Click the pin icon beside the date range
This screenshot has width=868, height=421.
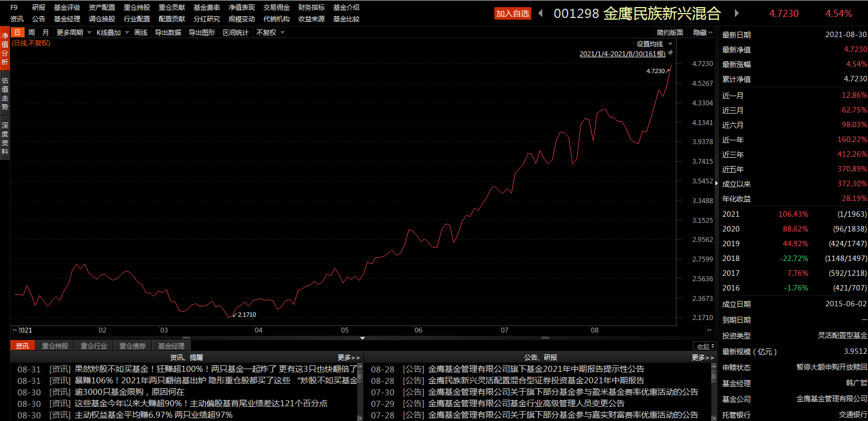point(671,53)
